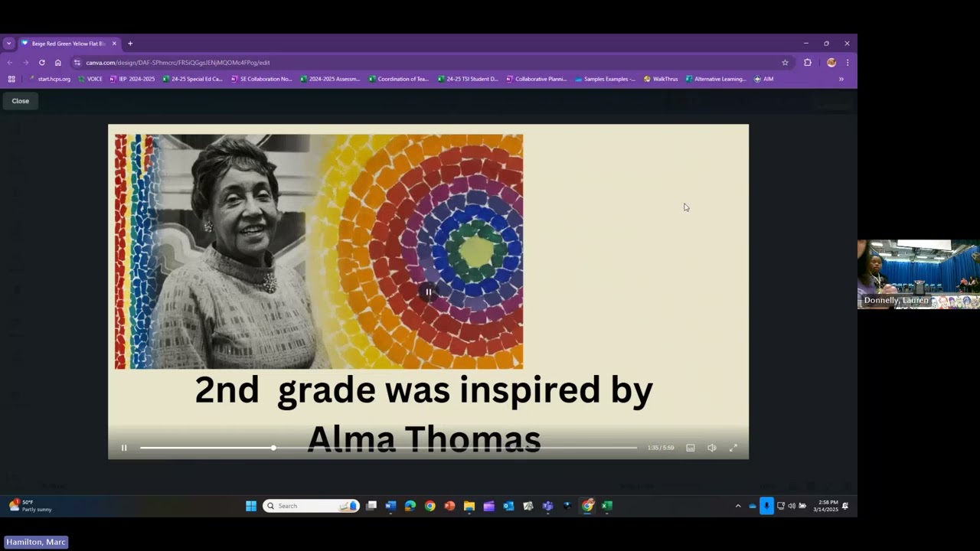This screenshot has height=551, width=980.
Task: Open File Explorer from the taskbar
Action: (x=469, y=506)
